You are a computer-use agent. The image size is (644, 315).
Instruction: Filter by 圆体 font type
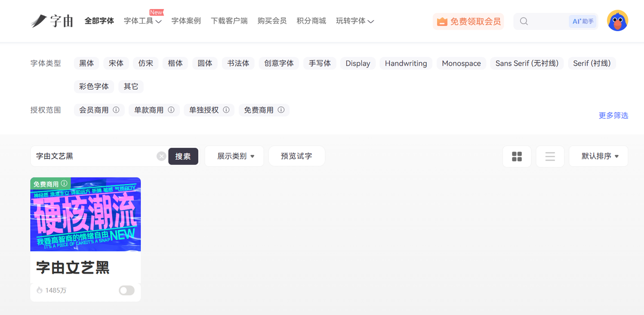point(205,63)
